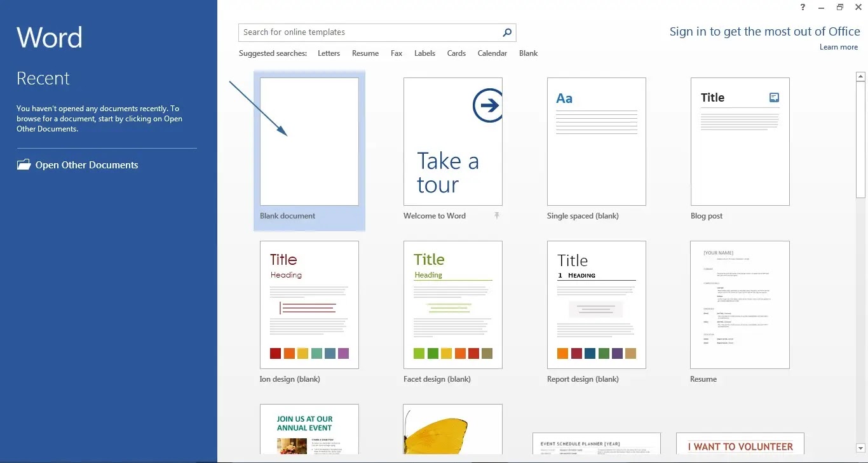Search suggested Calendar templates
Image resolution: width=868 pixels, height=463 pixels.
click(492, 53)
